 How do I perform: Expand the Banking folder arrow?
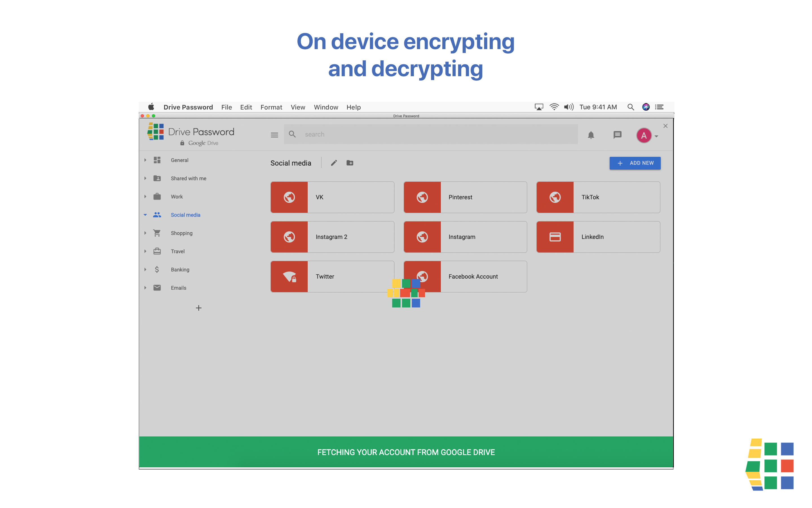pos(145,270)
